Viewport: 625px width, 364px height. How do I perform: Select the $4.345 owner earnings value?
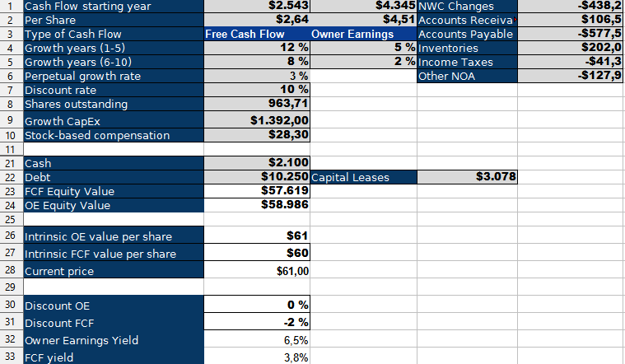(x=363, y=6)
